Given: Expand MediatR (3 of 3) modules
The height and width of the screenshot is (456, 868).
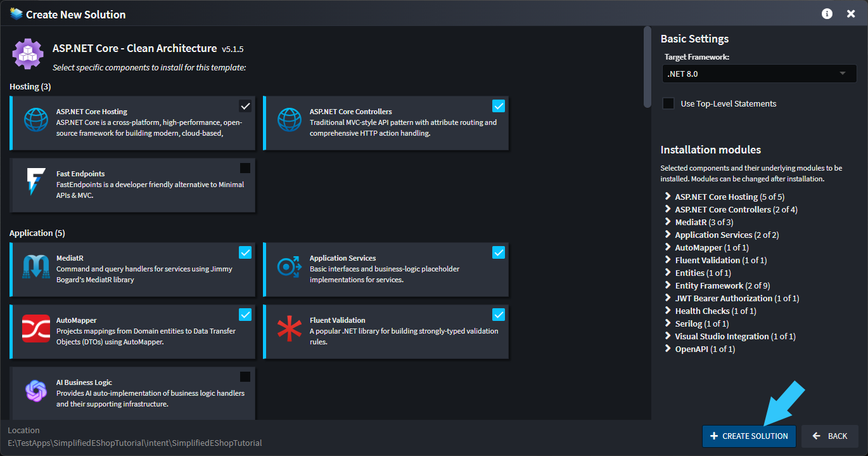Looking at the screenshot, I should click(x=668, y=222).
